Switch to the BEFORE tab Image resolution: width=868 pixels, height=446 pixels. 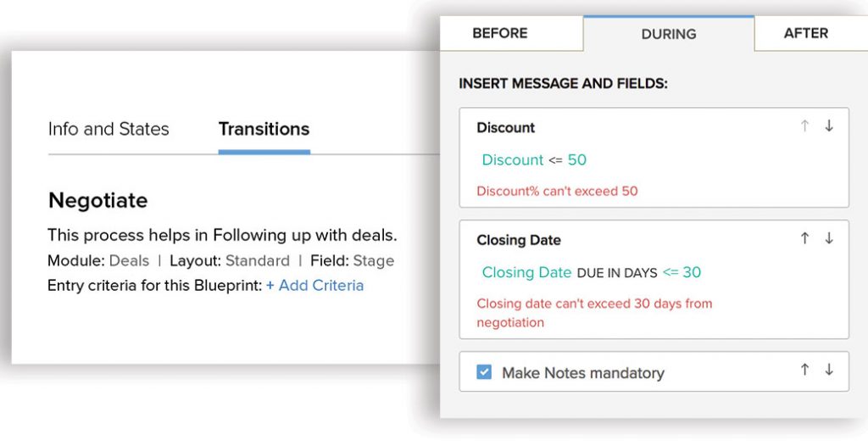[500, 33]
